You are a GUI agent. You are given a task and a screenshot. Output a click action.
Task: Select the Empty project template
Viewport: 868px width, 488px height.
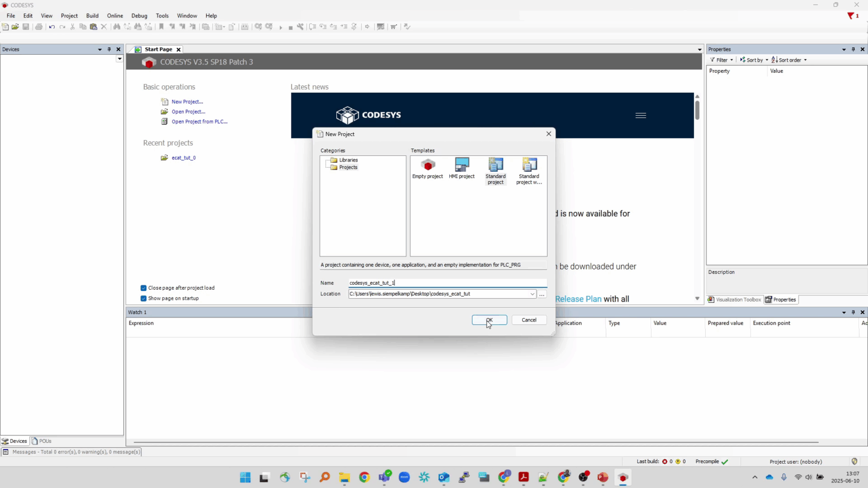tap(428, 168)
